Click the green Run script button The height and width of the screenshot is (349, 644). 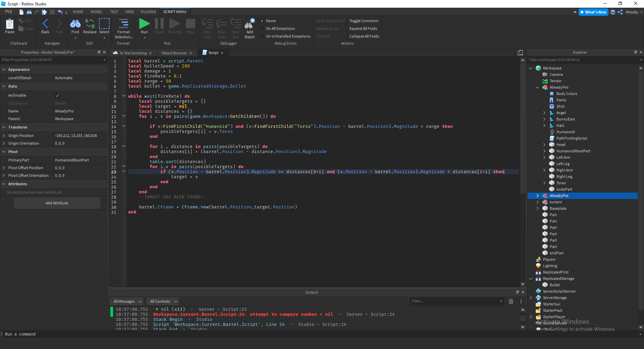tap(144, 24)
